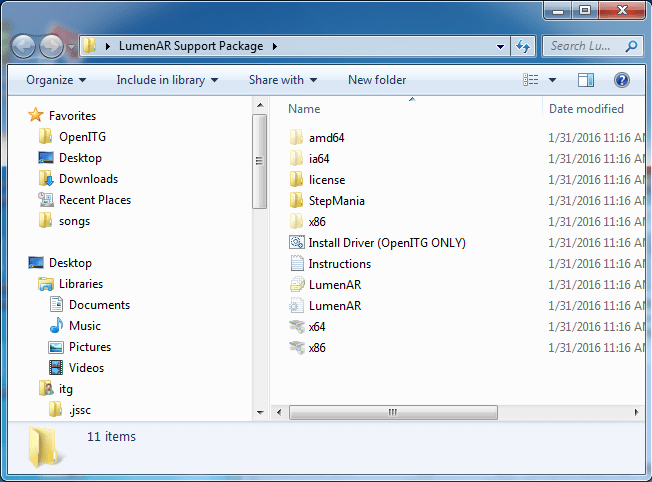Select the first LumenAR file with catalog icon
This screenshot has width=652, height=482.
[x=325, y=284]
